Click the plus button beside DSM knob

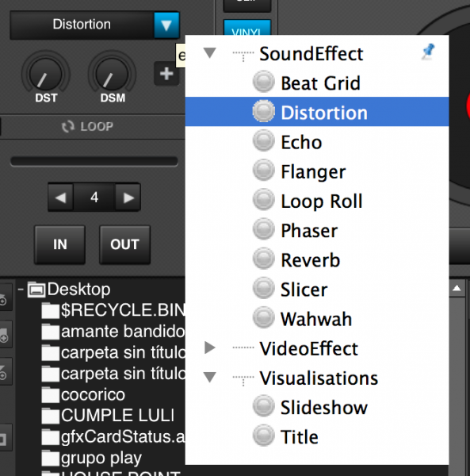point(166,74)
